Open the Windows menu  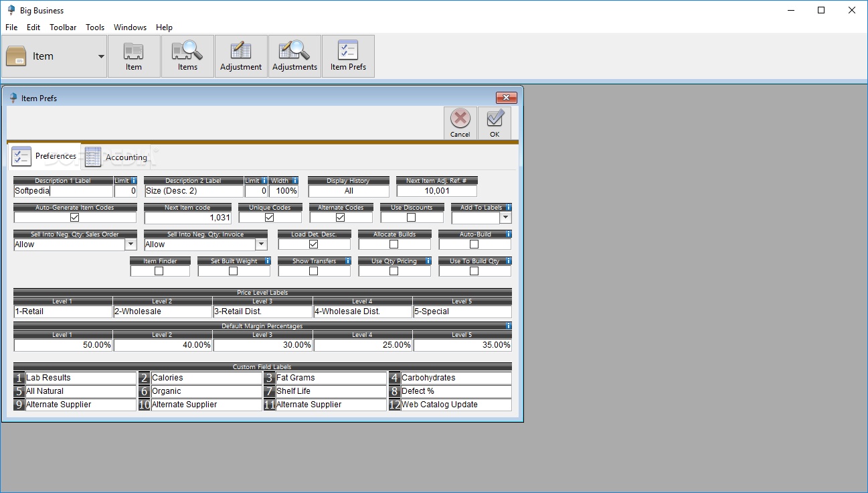pos(130,27)
